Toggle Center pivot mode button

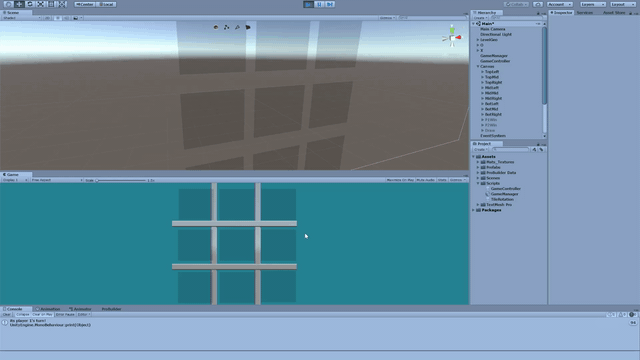tap(85, 4)
